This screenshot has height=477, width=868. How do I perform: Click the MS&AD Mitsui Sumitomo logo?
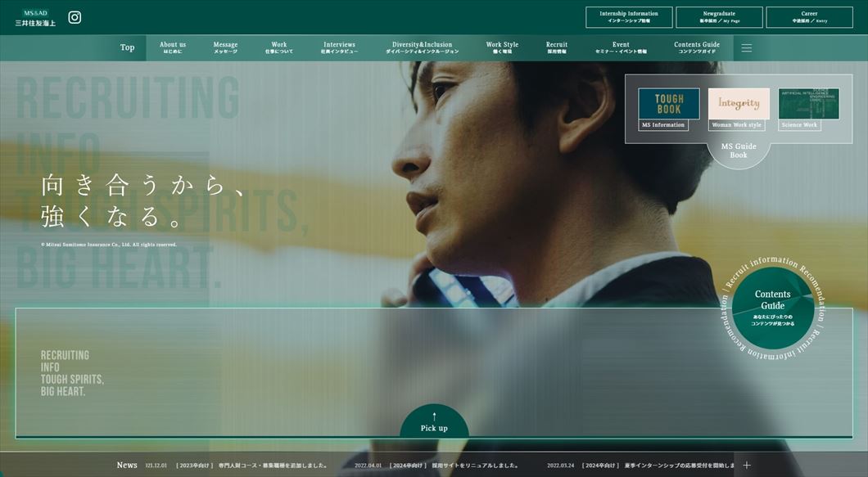(35, 18)
